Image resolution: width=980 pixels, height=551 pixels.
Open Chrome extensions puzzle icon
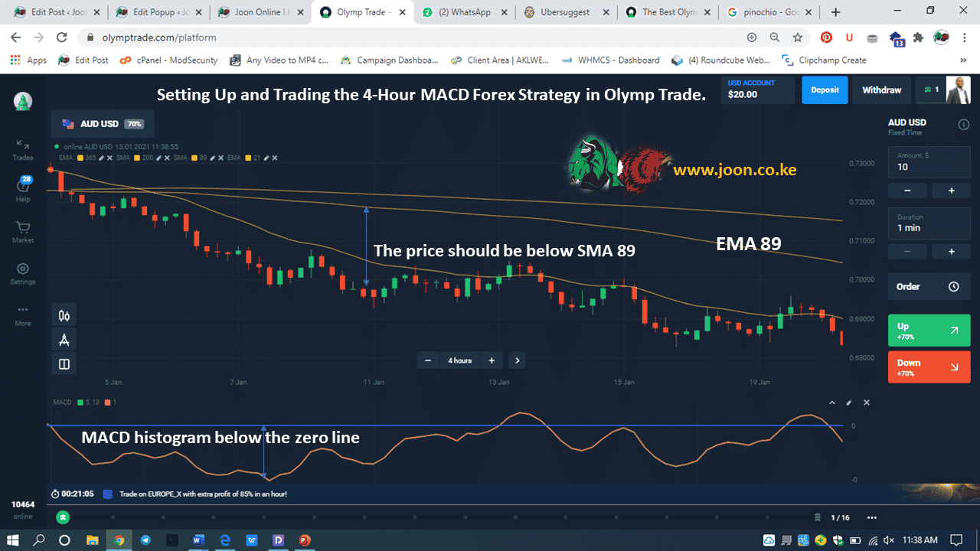(x=919, y=37)
